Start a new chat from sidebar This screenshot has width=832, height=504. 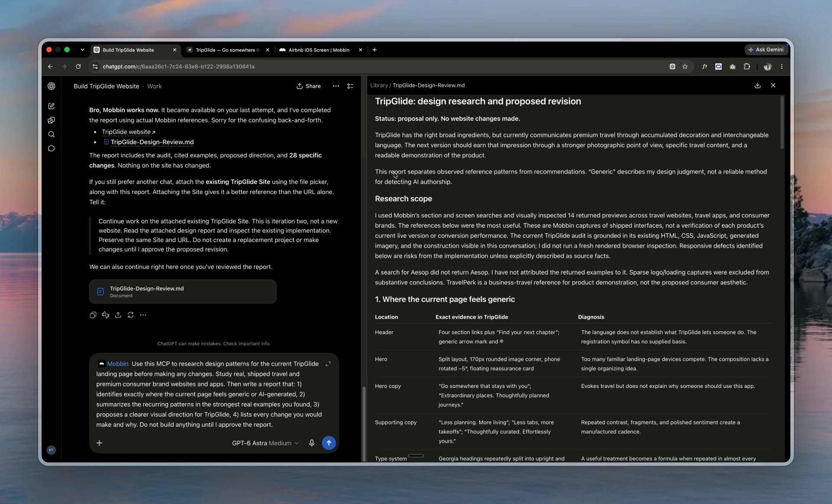51,106
